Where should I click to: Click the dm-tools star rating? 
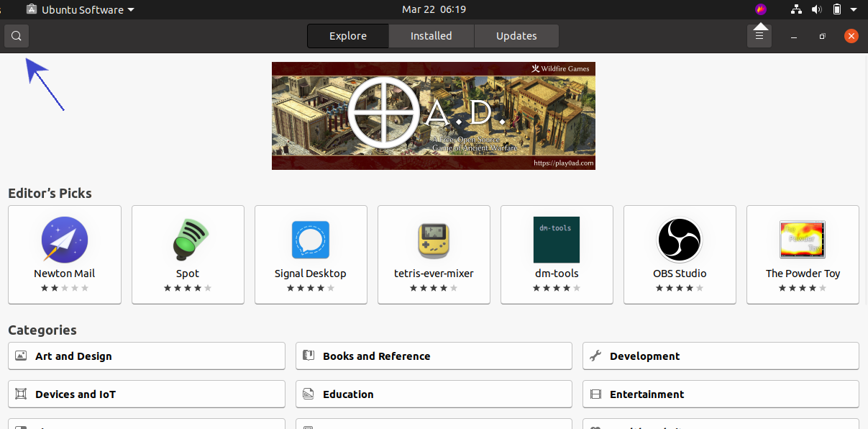(x=557, y=288)
